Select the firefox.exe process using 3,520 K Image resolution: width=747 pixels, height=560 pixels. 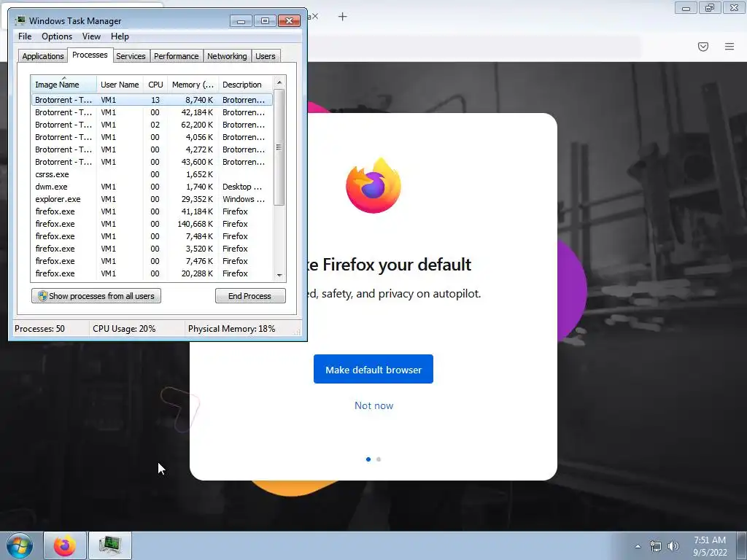pyautogui.click(x=152, y=249)
